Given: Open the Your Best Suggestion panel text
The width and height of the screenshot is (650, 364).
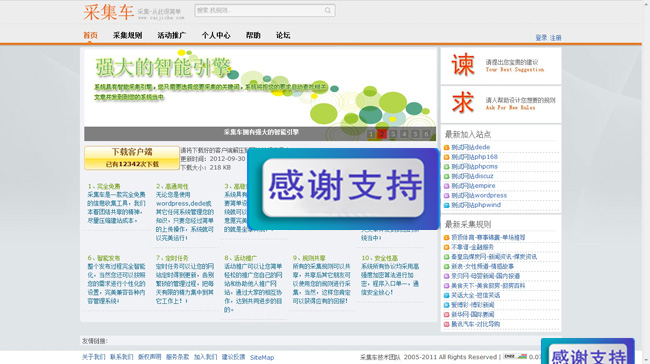Looking at the screenshot, I should point(515,70).
